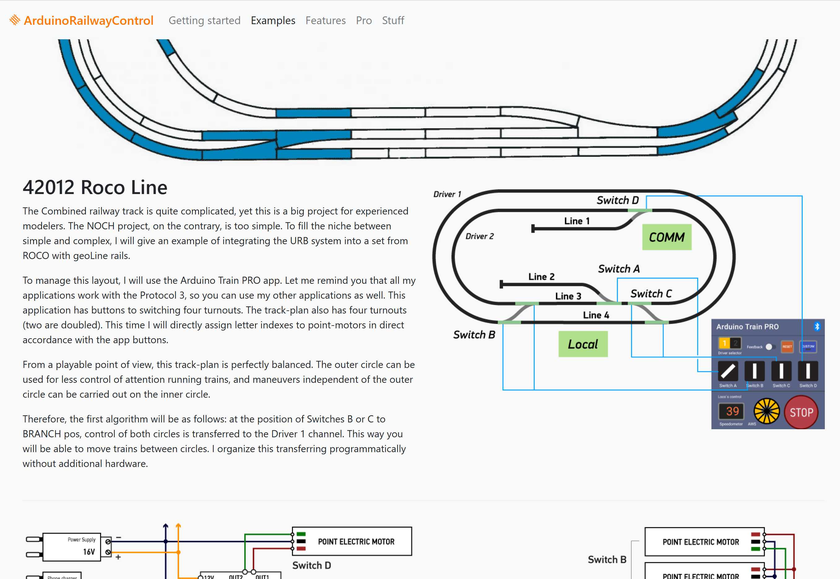Switch Driver selector back to channel 1
The height and width of the screenshot is (579, 840).
(724, 343)
